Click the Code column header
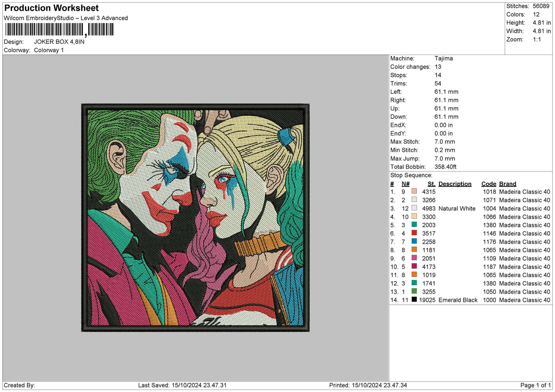 click(489, 184)
